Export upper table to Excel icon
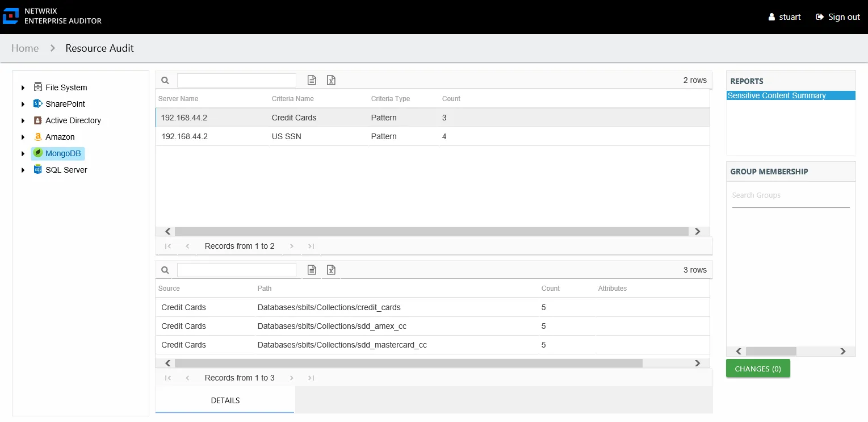868x422 pixels. coord(331,80)
